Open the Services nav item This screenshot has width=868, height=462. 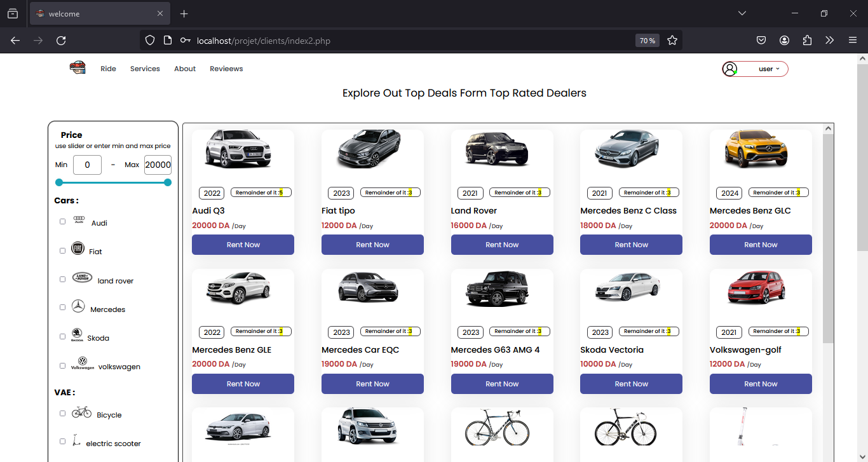(145, 69)
